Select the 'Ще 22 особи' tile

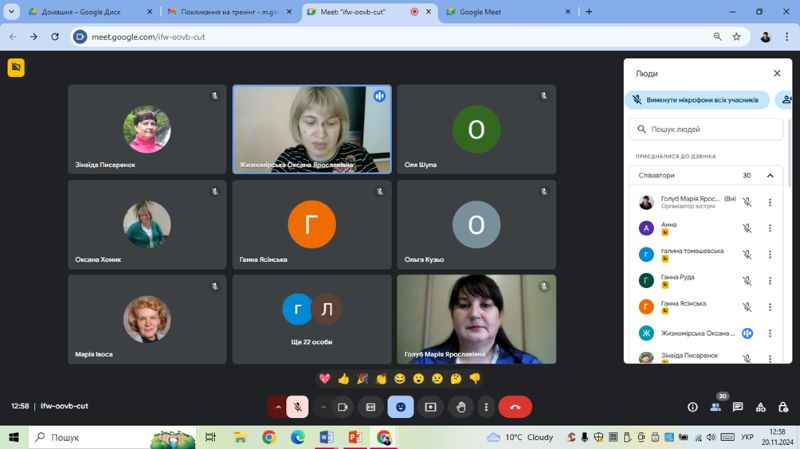click(x=312, y=319)
